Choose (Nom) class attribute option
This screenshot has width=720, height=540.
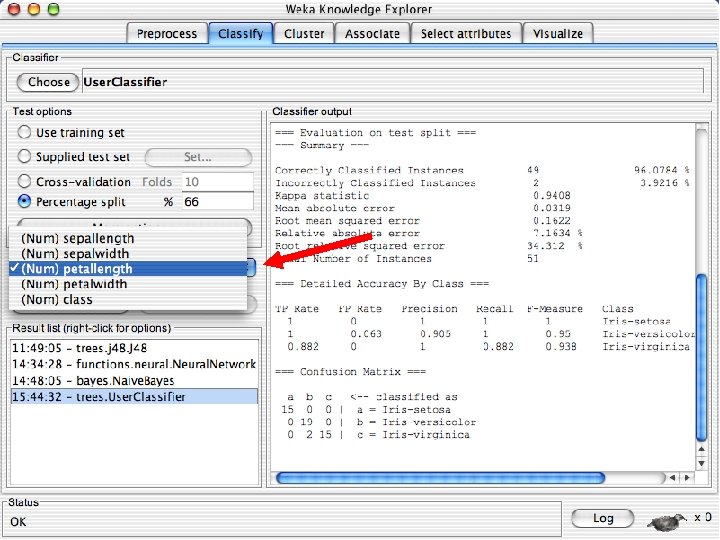128,299
